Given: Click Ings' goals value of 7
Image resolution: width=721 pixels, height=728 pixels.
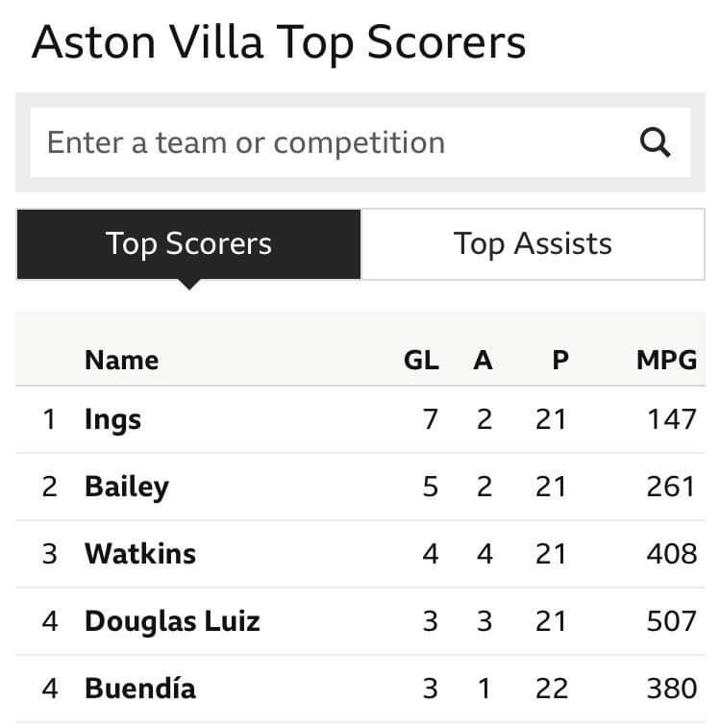Looking at the screenshot, I should point(430,419).
